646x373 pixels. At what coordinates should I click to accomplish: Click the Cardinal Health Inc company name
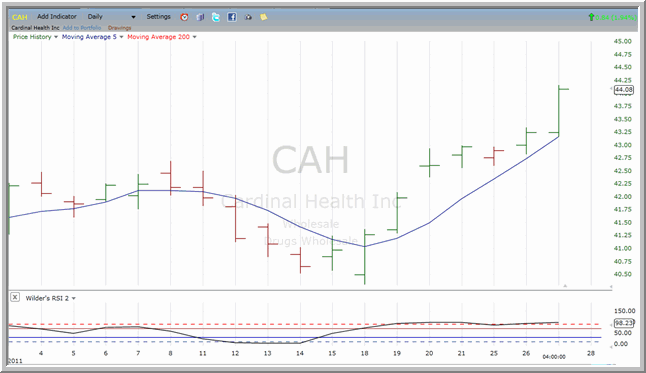click(35, 28)
